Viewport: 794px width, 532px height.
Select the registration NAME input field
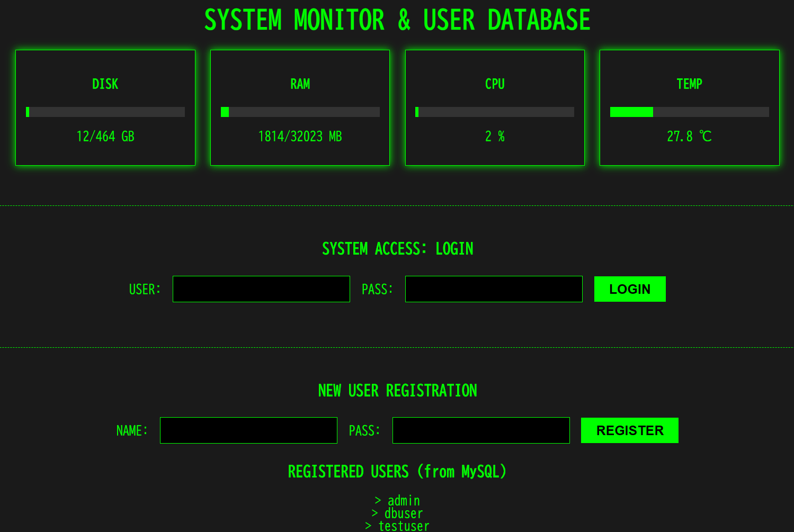pos(248,430)
